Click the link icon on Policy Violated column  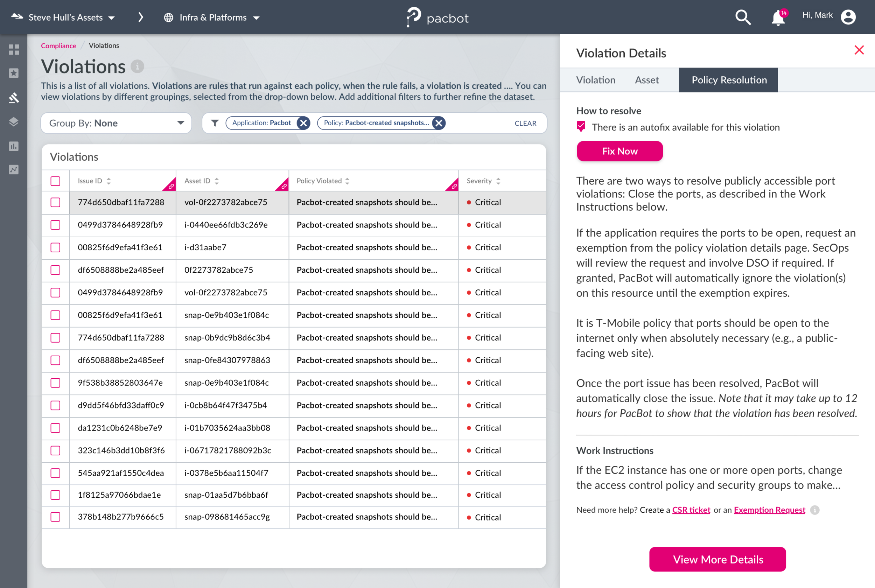pyautogui.click(x=454, y=186)
